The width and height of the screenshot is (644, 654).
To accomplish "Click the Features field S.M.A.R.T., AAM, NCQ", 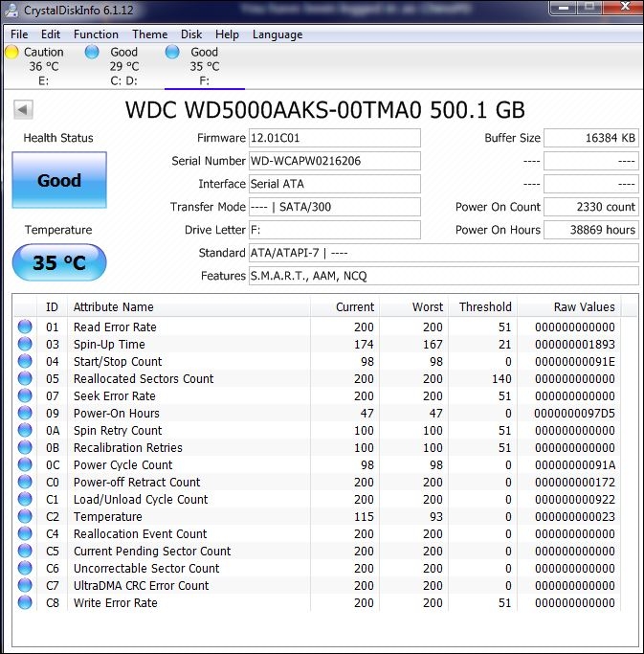I will point(443,276).
